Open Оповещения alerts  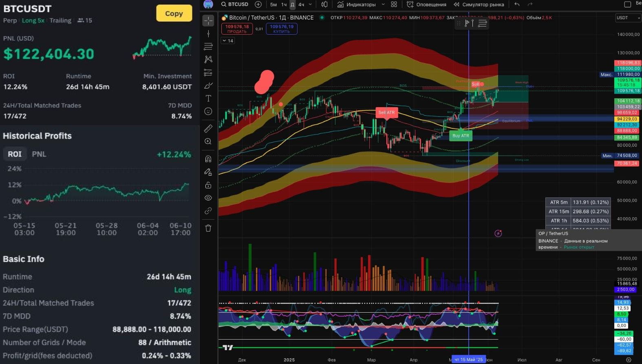tap(426, 4)
